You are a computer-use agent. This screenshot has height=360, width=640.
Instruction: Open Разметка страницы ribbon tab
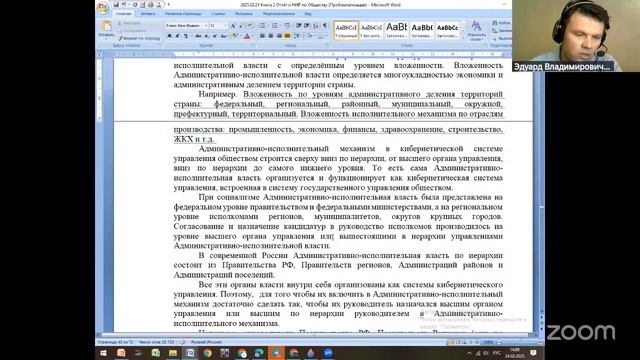183,14
